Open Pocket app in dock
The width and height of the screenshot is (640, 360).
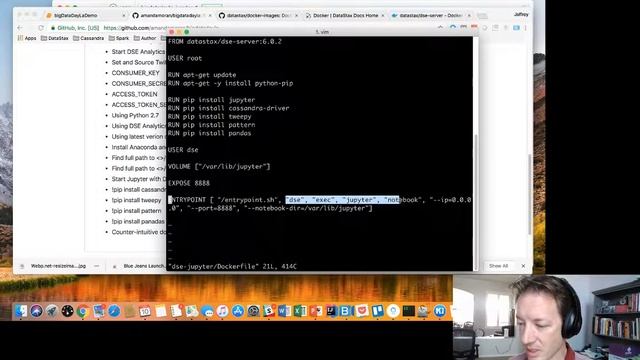tap(362, 311)
